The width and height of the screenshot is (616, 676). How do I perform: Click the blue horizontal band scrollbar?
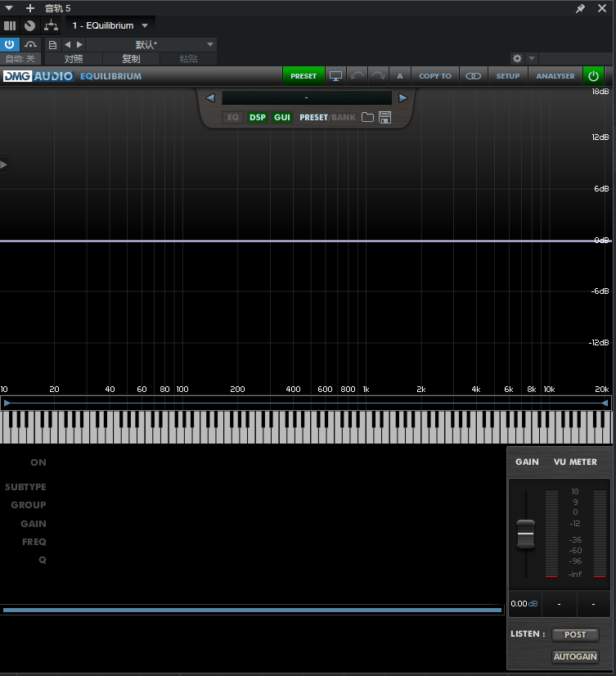252,610
